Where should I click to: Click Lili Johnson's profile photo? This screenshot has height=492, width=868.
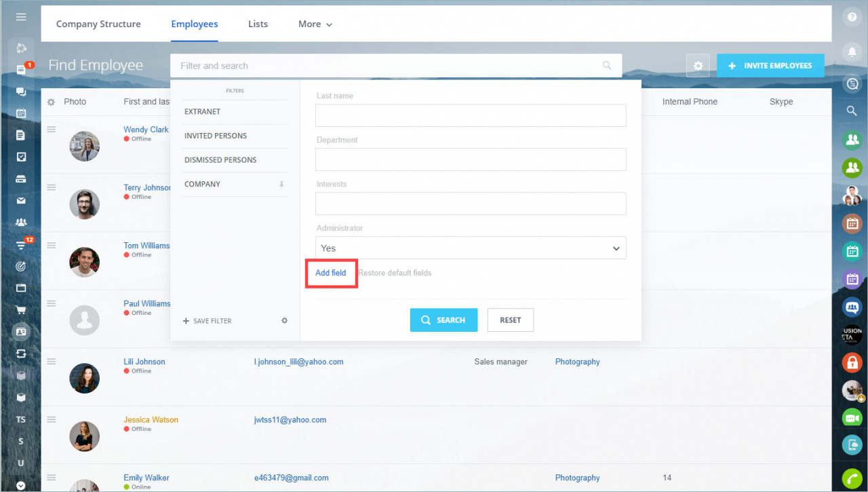pyautogui.click(x=85, y=378)
